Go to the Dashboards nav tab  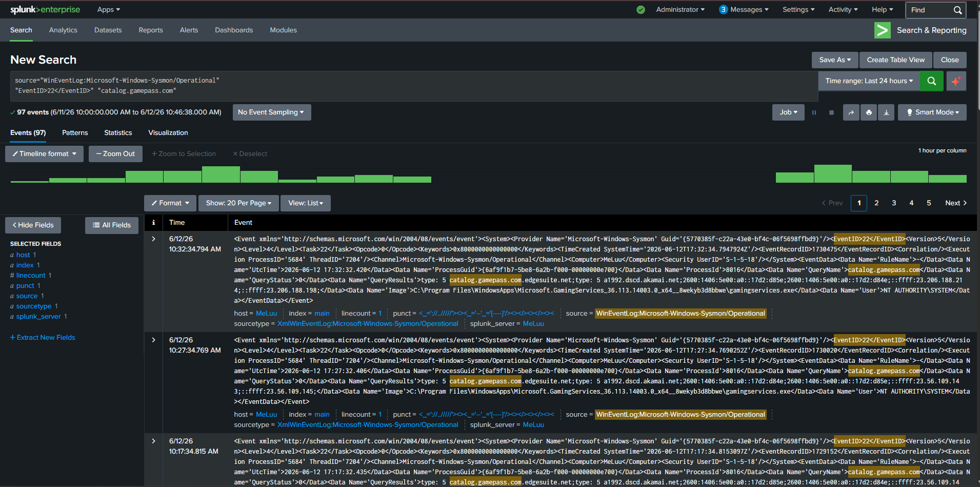click(234, 30)
